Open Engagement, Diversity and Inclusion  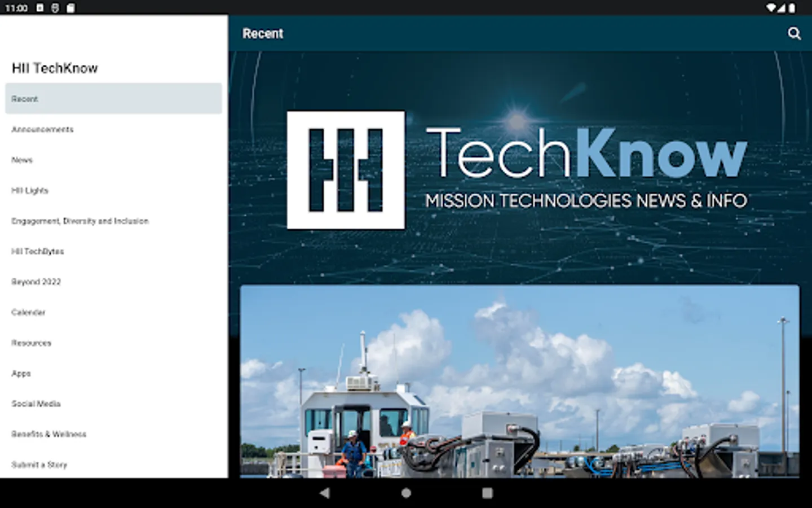113,221
